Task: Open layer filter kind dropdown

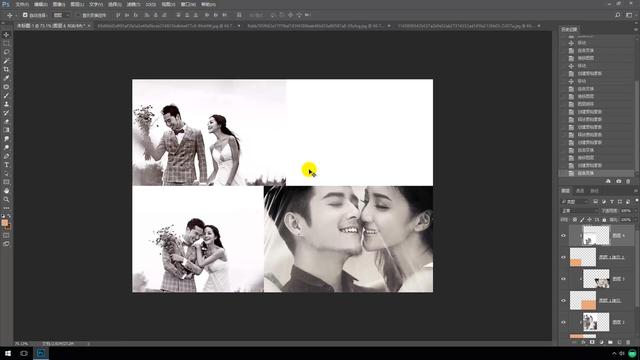Action: [x=575, y=202]
